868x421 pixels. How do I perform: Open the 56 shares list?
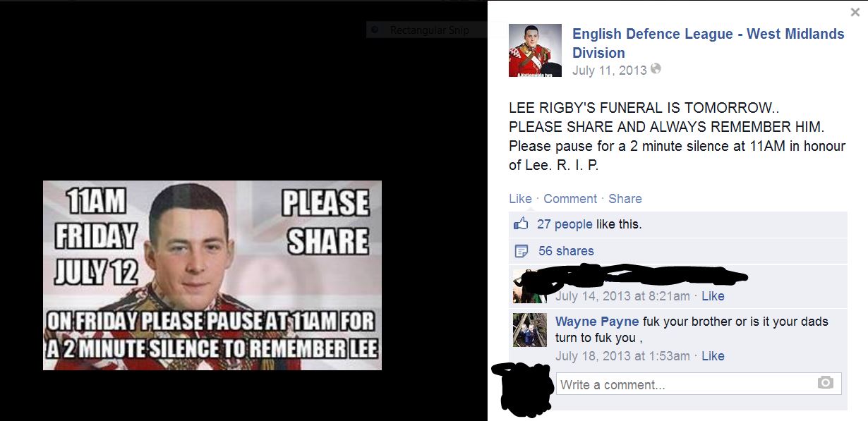point(566,251)
